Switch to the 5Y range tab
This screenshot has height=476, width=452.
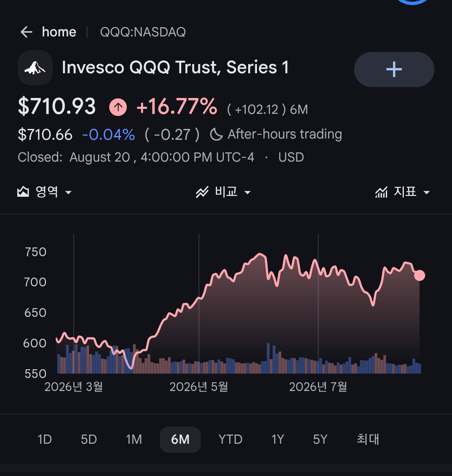pos(320,439)
